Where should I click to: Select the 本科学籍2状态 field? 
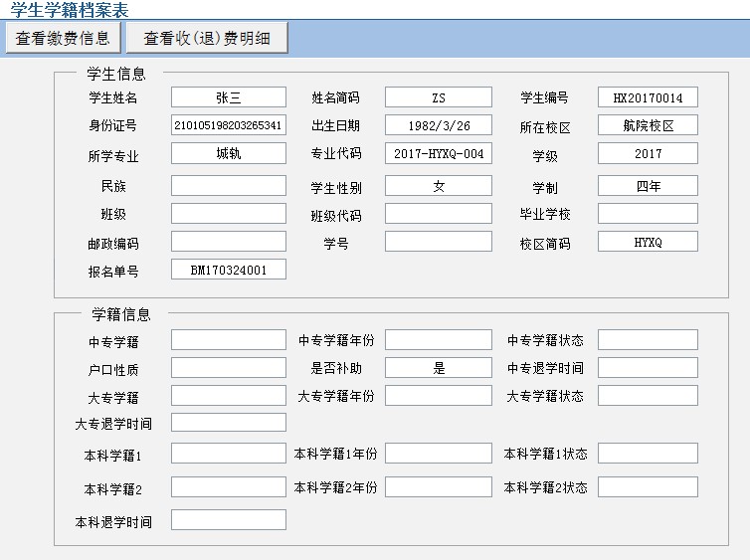(x=648, y=487)
